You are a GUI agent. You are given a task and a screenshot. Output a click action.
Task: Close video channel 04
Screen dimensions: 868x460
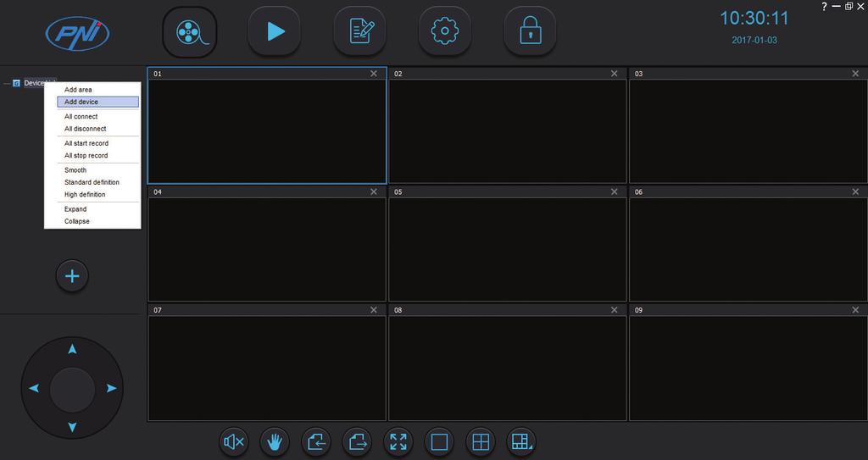[x=374, y=191]
